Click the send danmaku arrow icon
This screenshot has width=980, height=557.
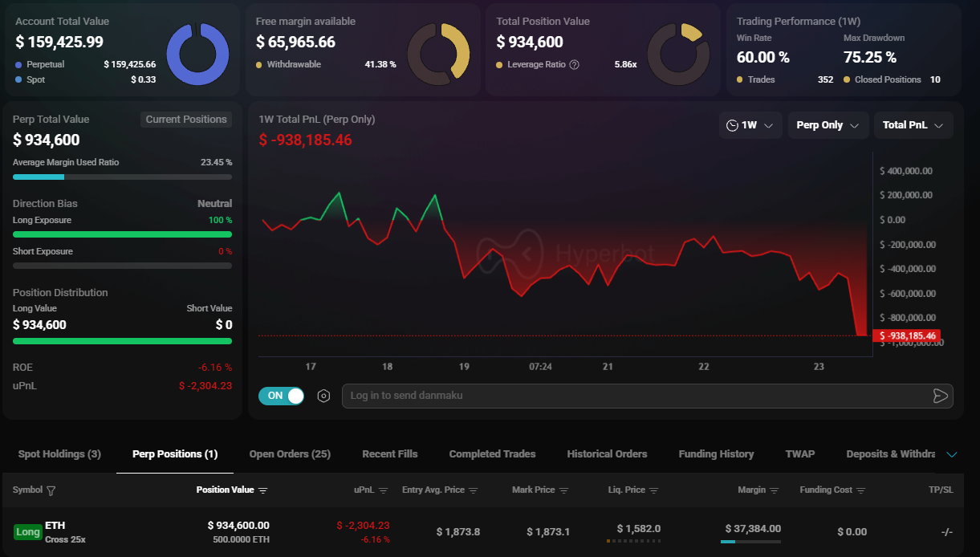click(940, 396)
